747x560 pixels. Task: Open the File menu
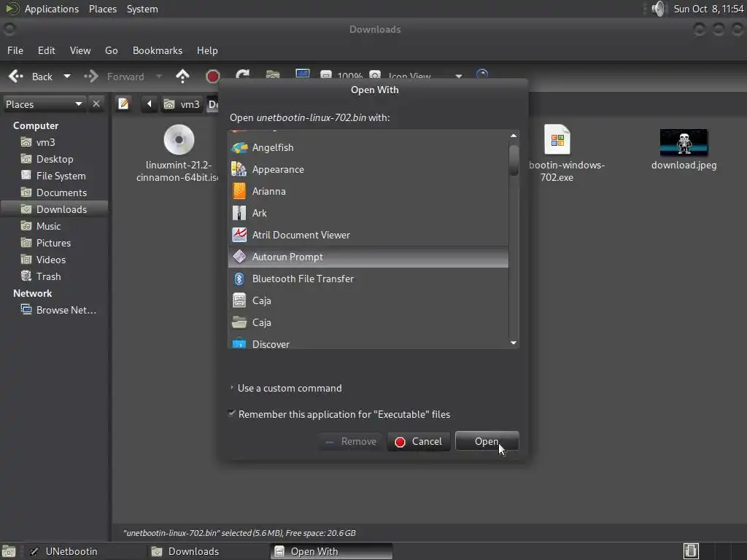click(x=15, y=50)
